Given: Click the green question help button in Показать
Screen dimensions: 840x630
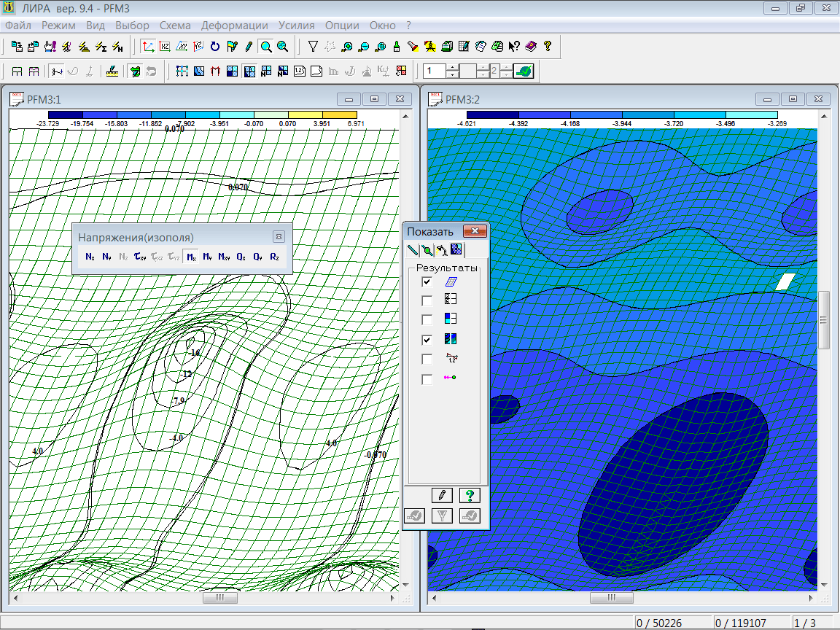Looking at the screenshot, I should pos(470,496).
